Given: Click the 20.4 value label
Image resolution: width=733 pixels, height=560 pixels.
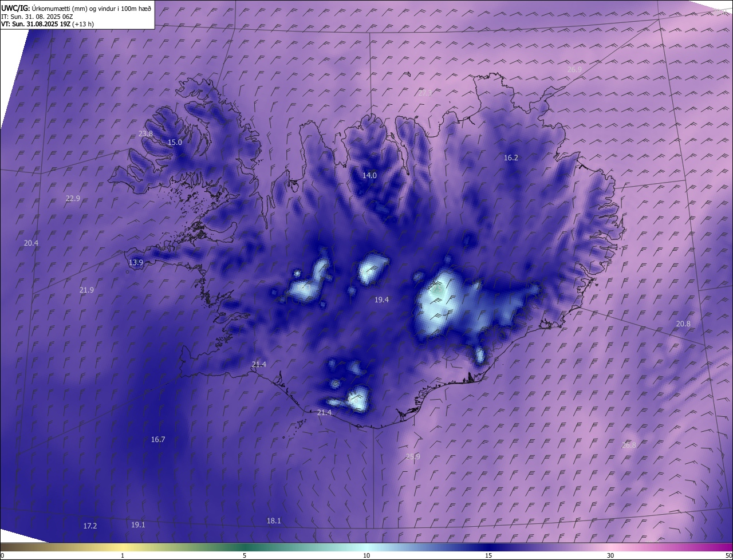Looking at the screenshot, I should 31,243.
